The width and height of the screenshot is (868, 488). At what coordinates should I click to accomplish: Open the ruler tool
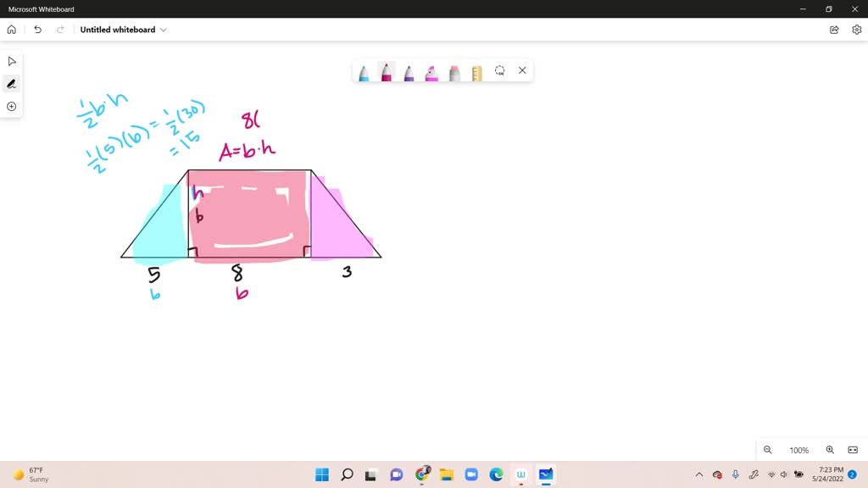tap(476, 71)
